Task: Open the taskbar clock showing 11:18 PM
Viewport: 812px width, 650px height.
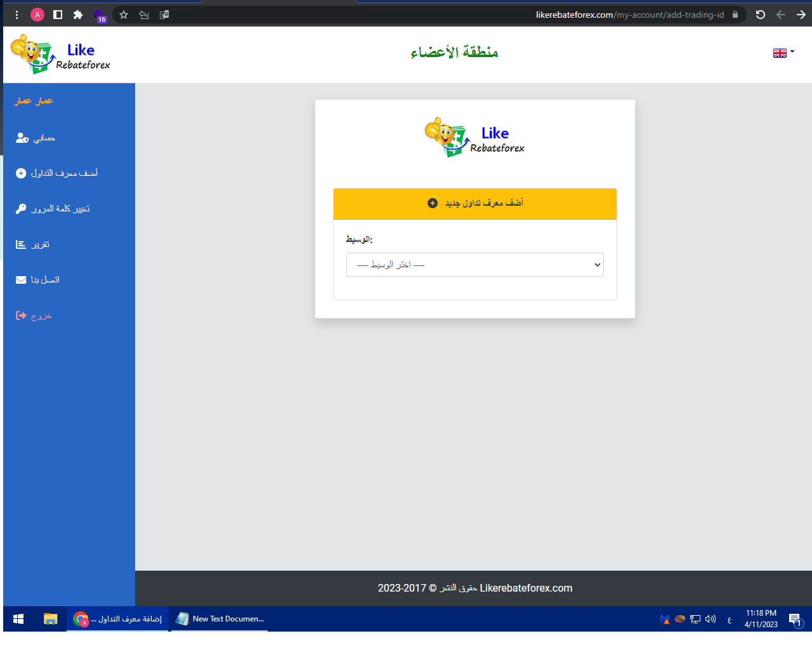Action: [x=761, y=619]
